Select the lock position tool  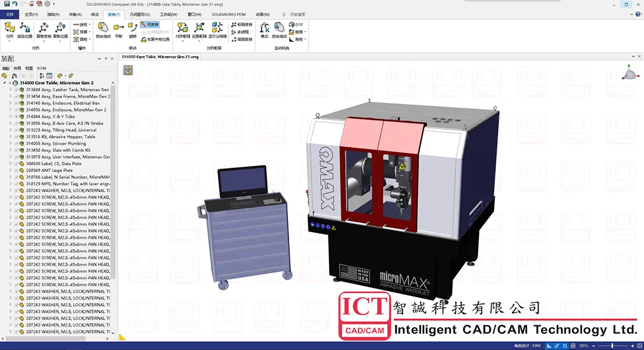[25, 30]
